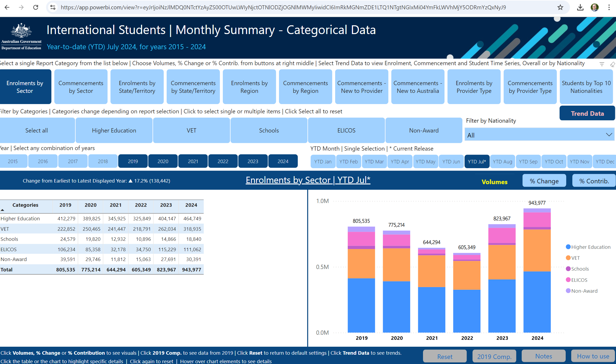Select Commencements - New to Provider report
Image resolution: width=616 pixels, height=364 pixels.
pos(362,87)
